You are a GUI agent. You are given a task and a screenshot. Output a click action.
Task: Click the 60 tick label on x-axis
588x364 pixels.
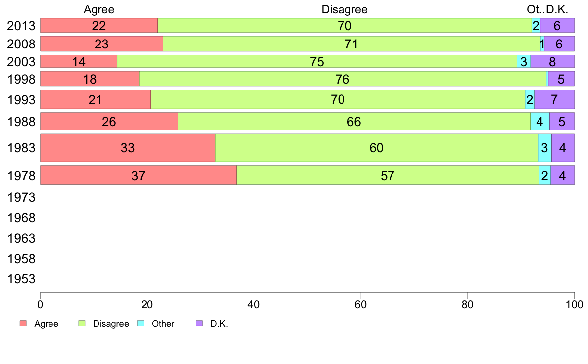[x=361, y=304]
